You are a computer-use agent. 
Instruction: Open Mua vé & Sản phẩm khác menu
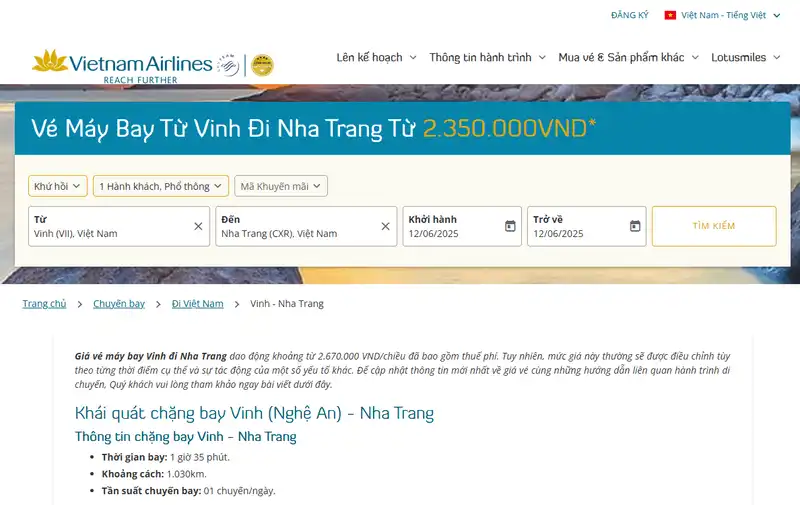point(629,58)
